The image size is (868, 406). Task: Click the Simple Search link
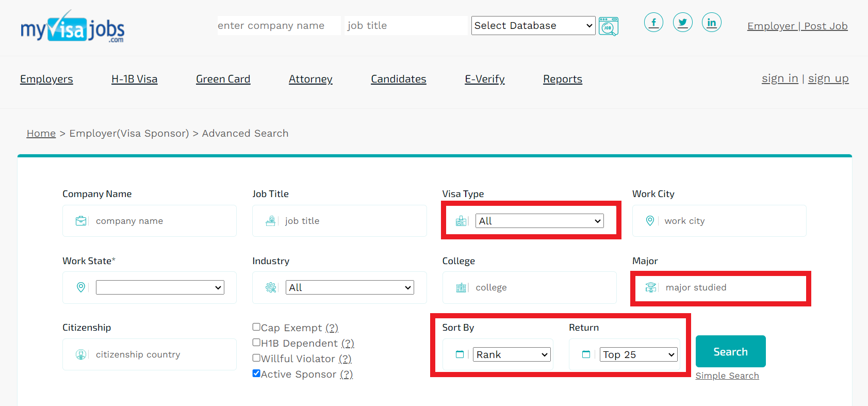coord(727,376)
